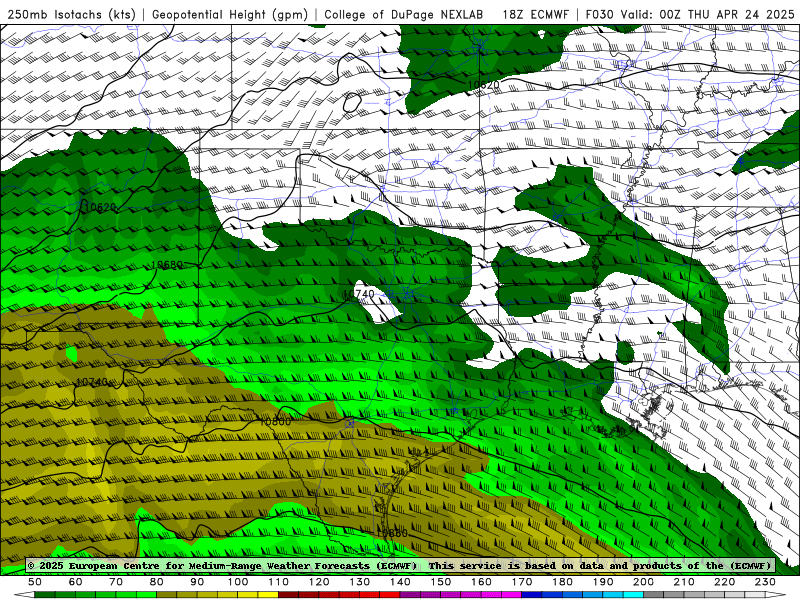
Task: Click the 80 value on the color scale
Action: tap(157, 582)
